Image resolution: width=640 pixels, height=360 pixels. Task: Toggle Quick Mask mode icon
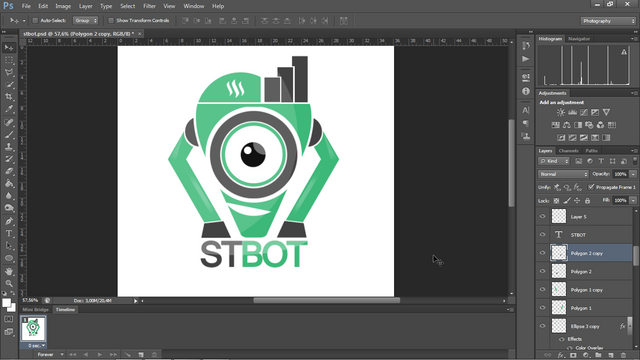(x=9, y=319)
